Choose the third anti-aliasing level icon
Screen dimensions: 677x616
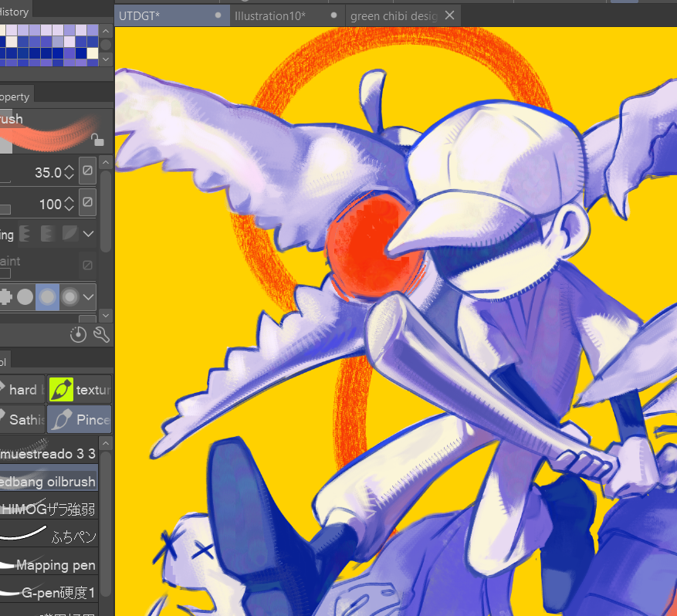coord(69,234)
